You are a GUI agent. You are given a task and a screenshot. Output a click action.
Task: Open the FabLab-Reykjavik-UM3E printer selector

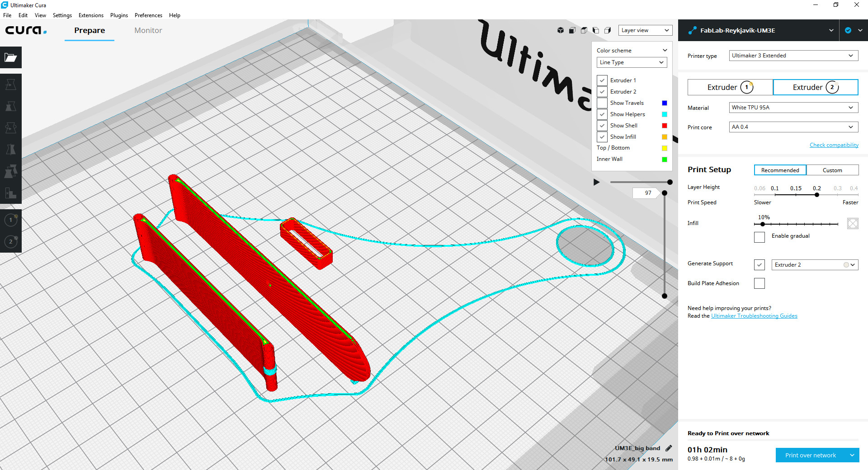pos(759,30)
